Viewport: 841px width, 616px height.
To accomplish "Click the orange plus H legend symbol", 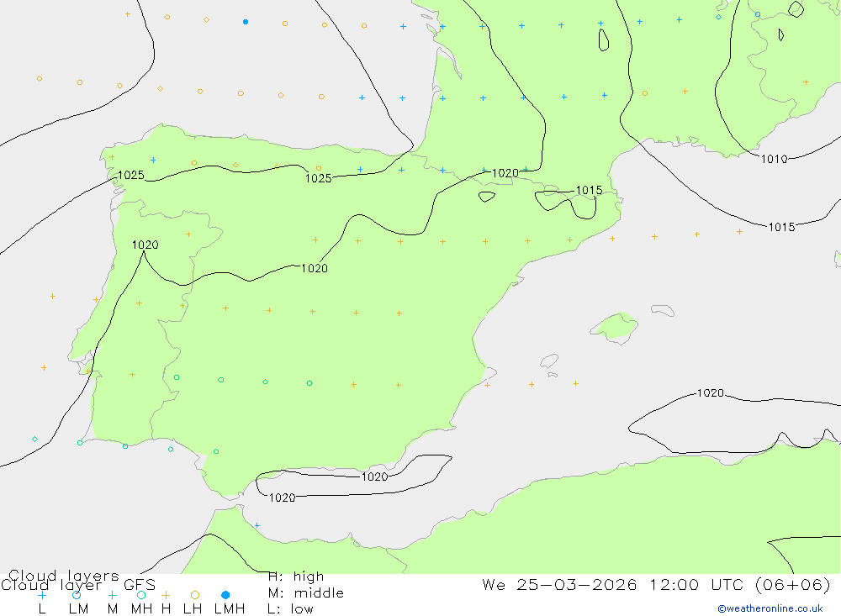I will 166,595.
